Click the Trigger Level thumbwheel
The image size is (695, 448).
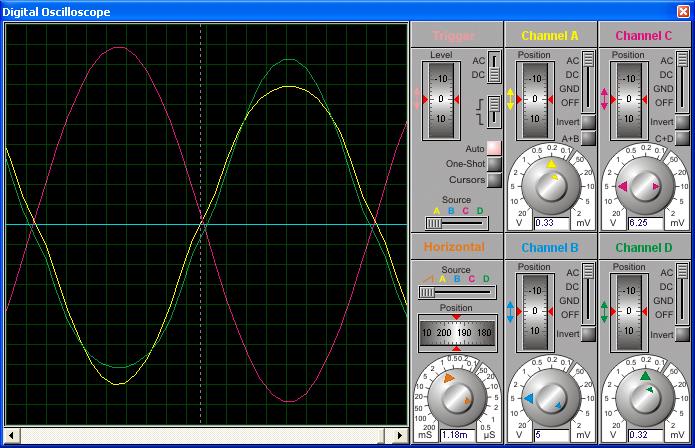441,100
